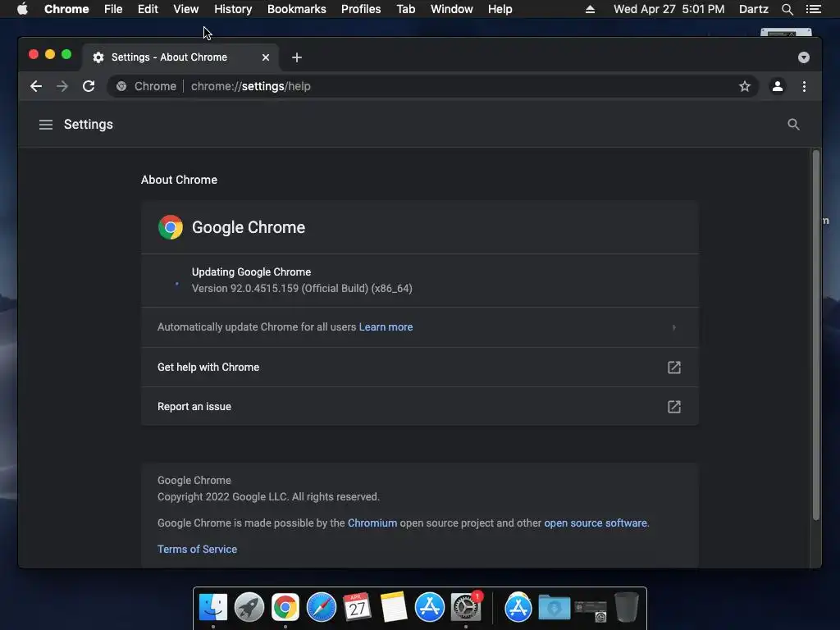Click the eject icon in menu bar

coord(590,9)
